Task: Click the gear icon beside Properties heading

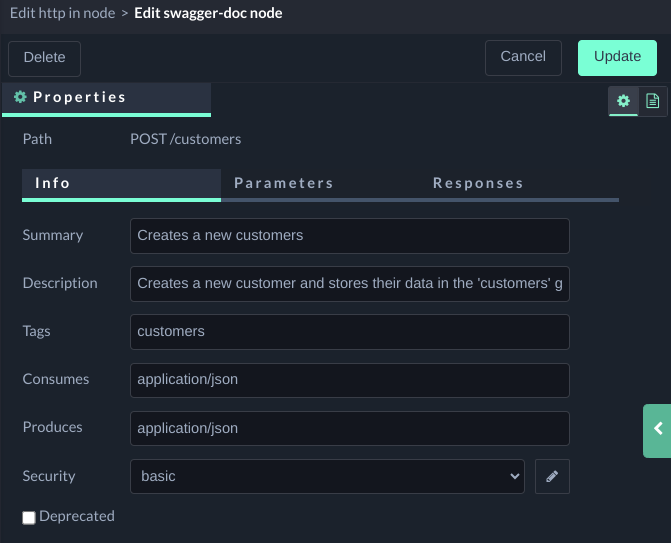Action: coord(20,98)
